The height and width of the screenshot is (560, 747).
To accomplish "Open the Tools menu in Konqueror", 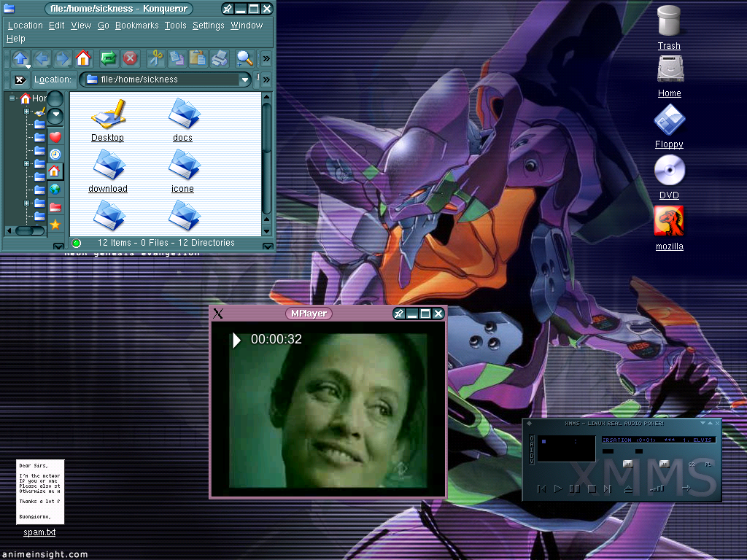I will point(175,26).
